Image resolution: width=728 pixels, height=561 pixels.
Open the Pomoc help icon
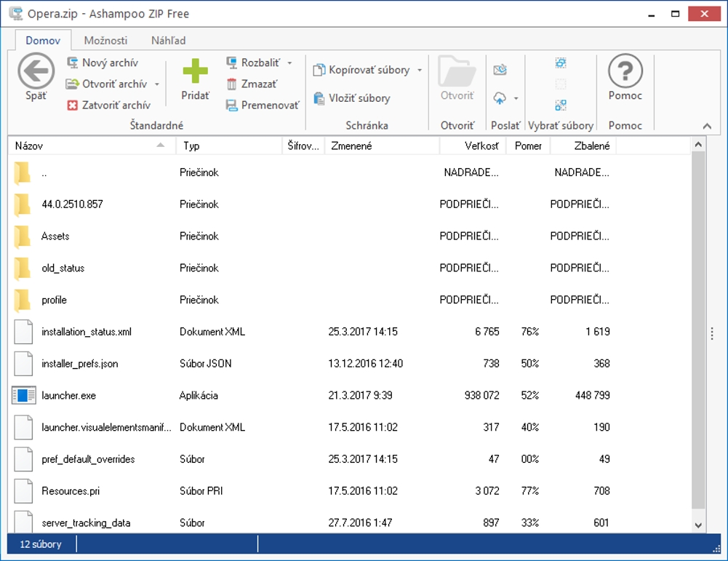625,71
